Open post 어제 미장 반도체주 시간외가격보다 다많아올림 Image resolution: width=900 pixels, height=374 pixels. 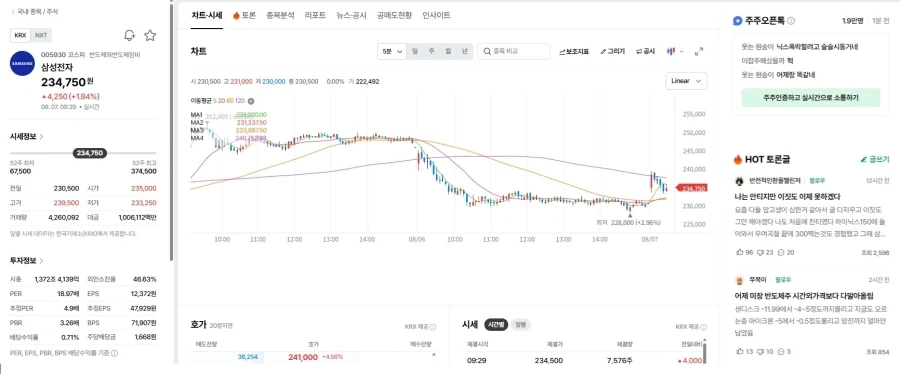point(804,296)
